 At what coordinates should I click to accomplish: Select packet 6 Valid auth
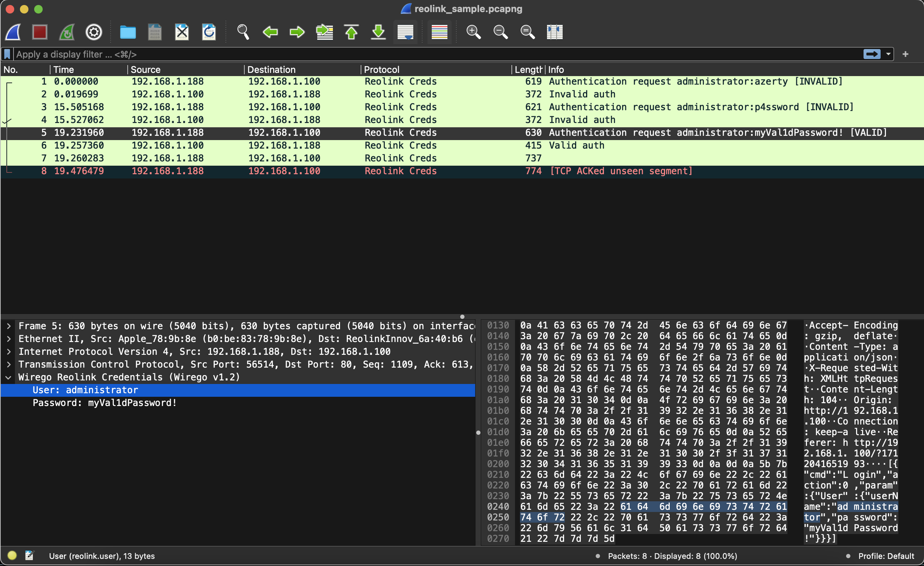(462, 145)
